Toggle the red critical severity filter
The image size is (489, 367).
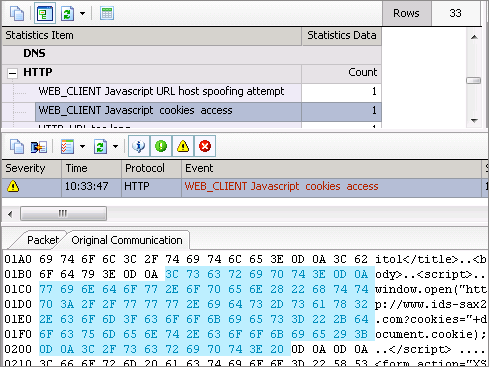[205, 146]
